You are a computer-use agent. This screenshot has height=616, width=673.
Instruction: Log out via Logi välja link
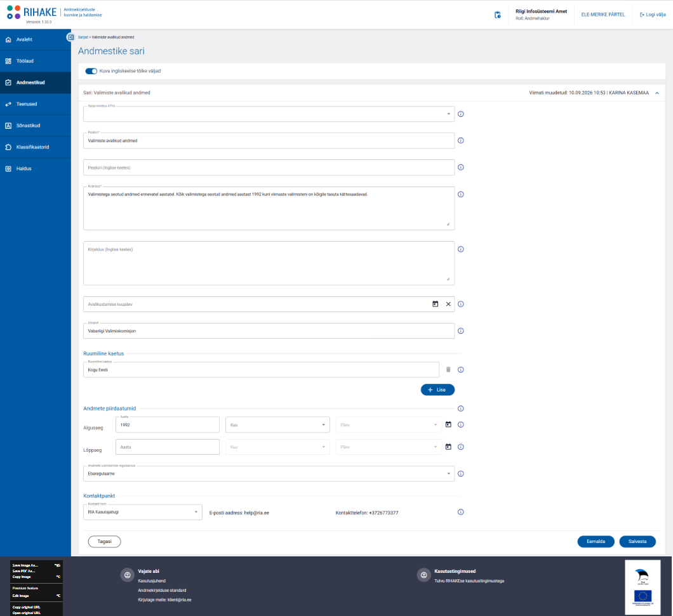[653, 15]
